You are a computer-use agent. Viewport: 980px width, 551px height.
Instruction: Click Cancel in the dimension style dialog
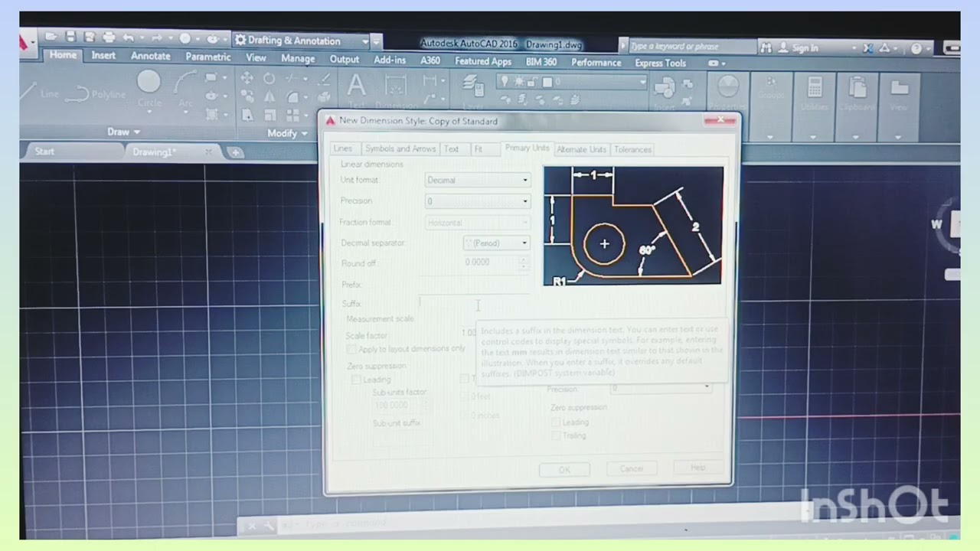(x=632, y=468)
